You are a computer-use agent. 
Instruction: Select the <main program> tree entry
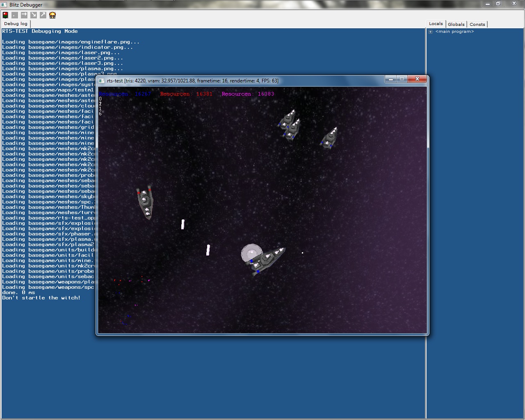(x=454, y=32)
